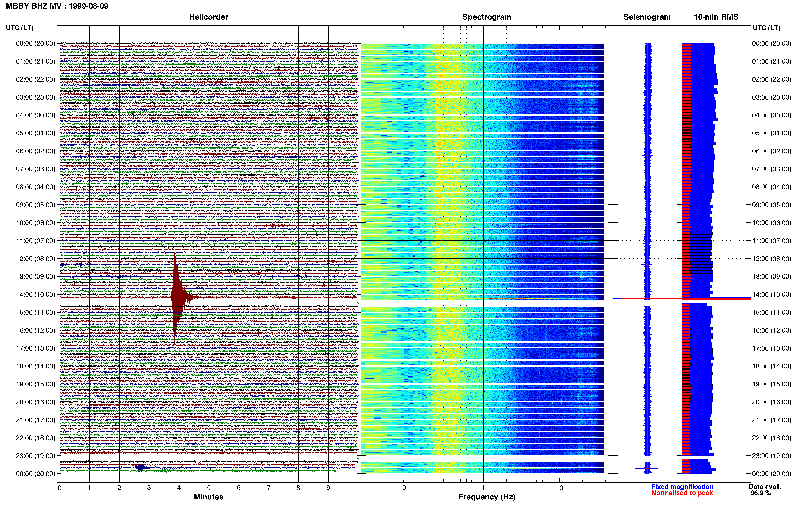The width and height of the screenshot is (812, 508).
Task: Click the left 00:00 (20:00) top time label
Action: click(36, 43)
